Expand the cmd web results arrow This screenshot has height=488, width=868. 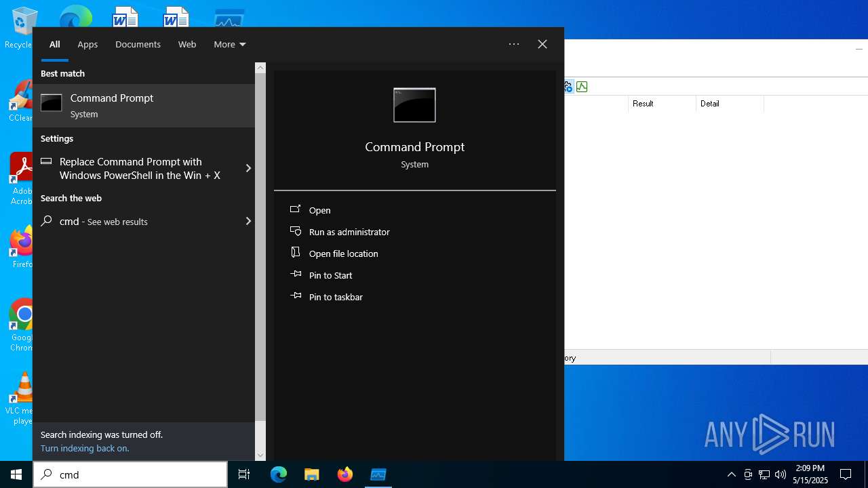[x=248, y=221]
